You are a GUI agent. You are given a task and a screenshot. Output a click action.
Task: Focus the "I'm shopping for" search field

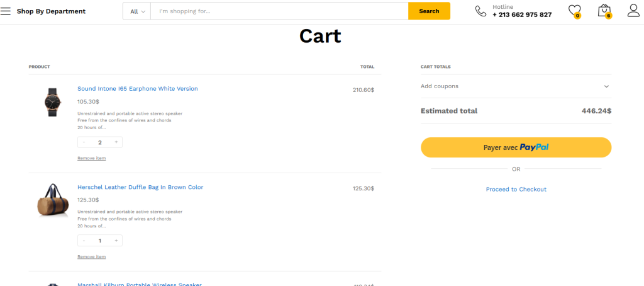pos(279,11)
